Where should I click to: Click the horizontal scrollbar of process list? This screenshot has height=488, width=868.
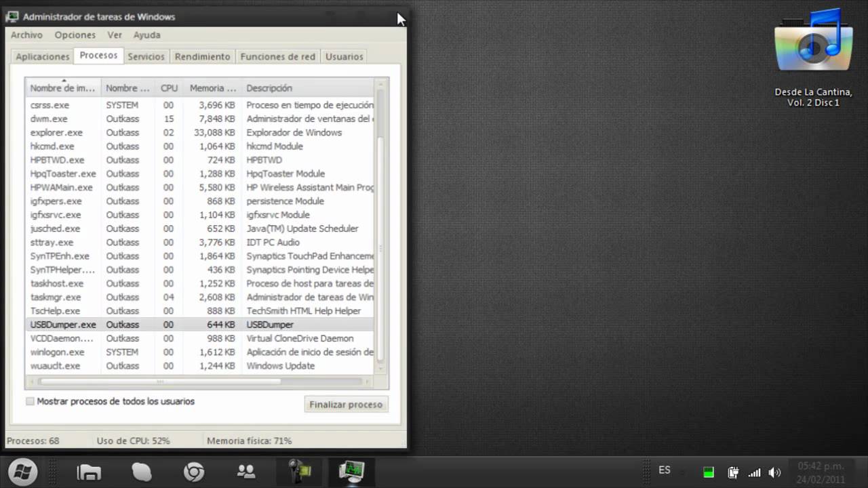199,381
